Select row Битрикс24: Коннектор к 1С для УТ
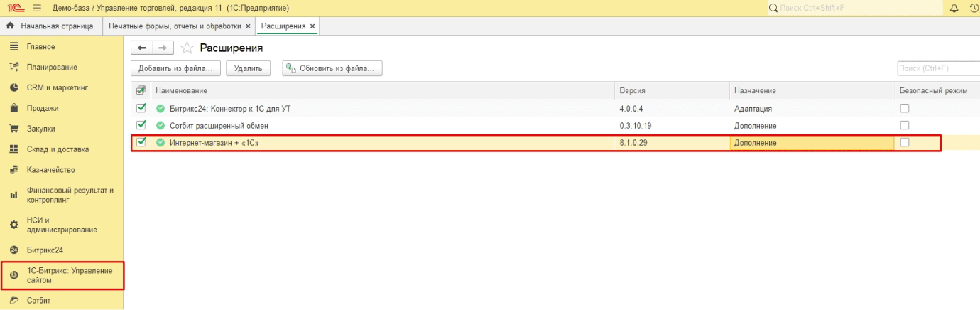 pos(555,109)
